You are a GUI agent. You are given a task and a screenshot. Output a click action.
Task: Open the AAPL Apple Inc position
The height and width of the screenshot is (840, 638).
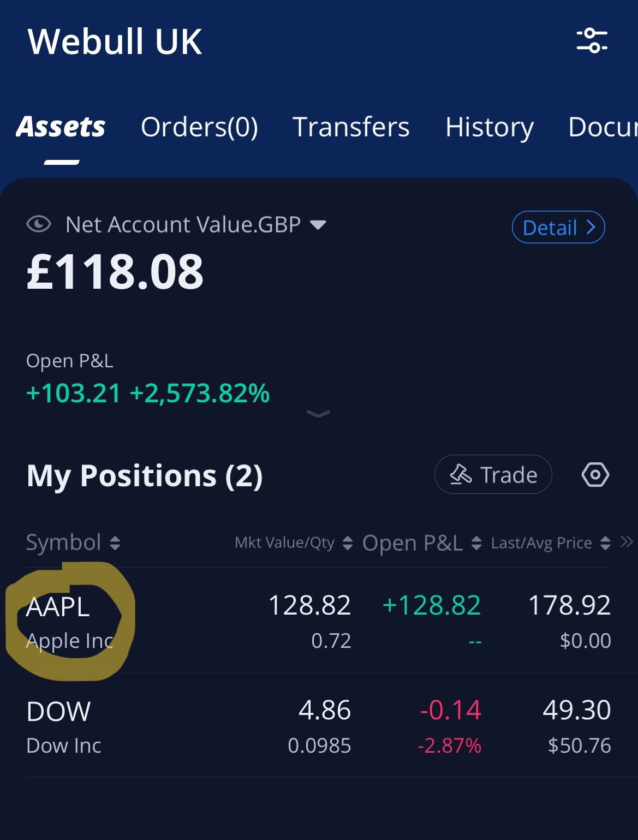[x=319, y=621]
